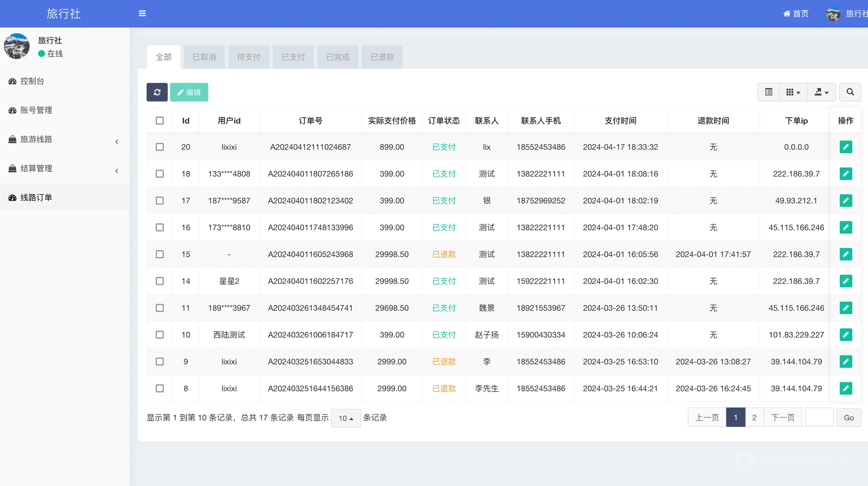The height and width of the screenshot is (486, 868).
Task: Expand the 旅游线路 sidebar menu
Action: pyautogui.click(x=64, y=139)
